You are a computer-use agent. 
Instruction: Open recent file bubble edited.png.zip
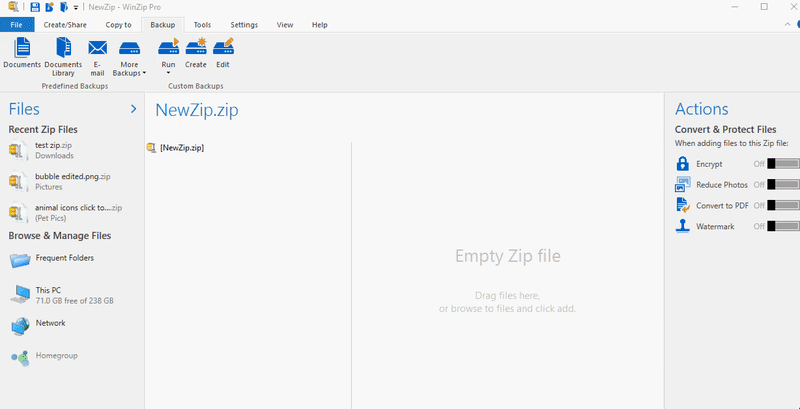click(73, 176)
